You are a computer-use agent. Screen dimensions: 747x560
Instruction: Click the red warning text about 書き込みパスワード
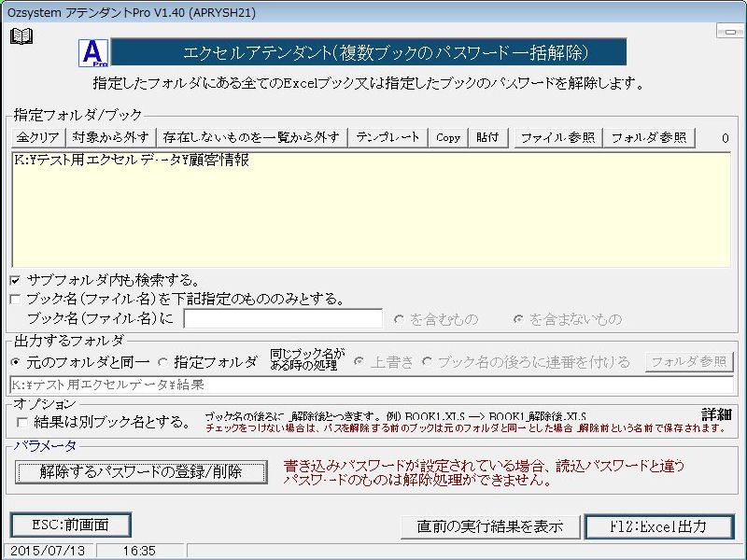coord(485,472)
